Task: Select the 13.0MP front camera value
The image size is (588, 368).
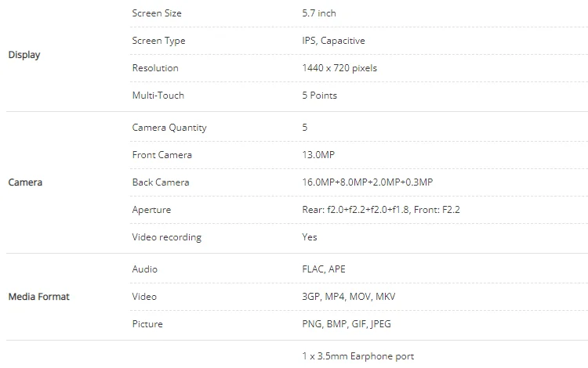Action: pyautogui.click(x=318, y=155)
